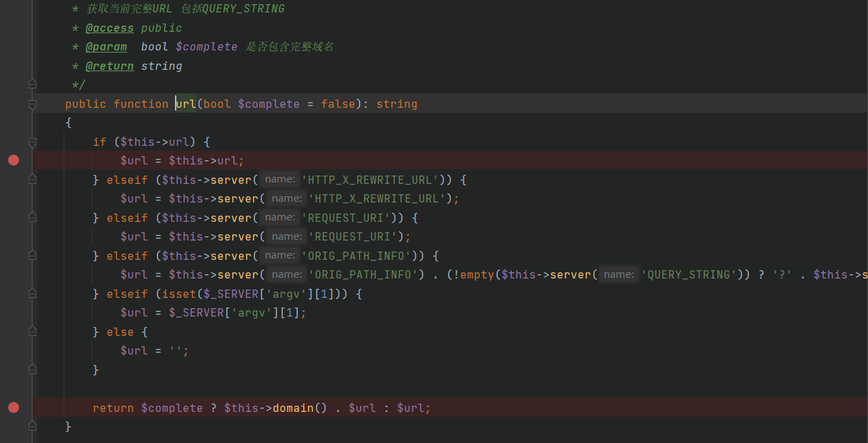
Task: Click the $complete parameter in the function signature
Action: point(268,104)
